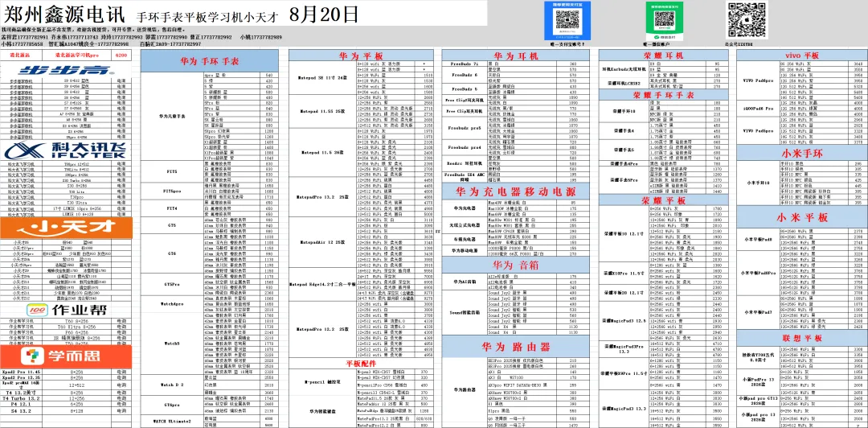Select the 小米 平板 section header
The width and height of the screenshot is (868, 428).
click(802, 216)
